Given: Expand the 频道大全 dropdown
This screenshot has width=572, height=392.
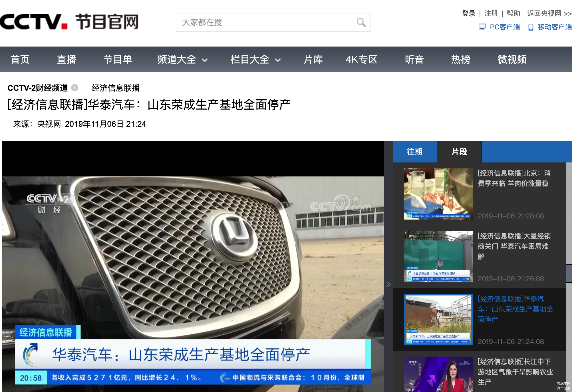Looking at the screenshot, I should point(182,59).
